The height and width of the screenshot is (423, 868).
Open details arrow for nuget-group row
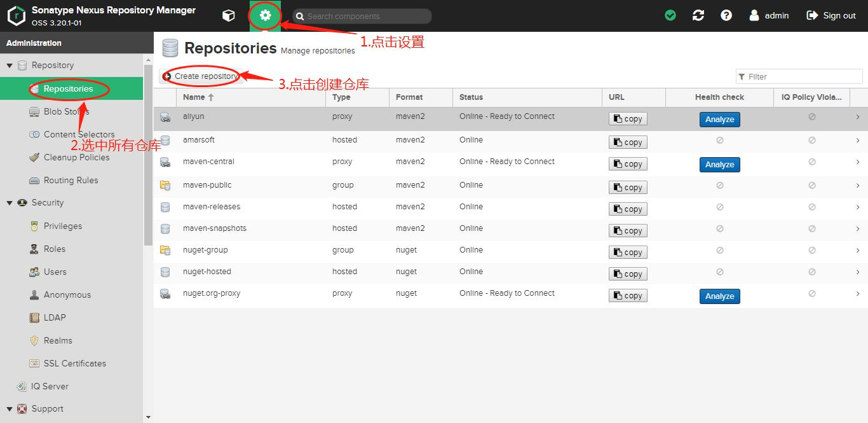click(x=858, y=250)
